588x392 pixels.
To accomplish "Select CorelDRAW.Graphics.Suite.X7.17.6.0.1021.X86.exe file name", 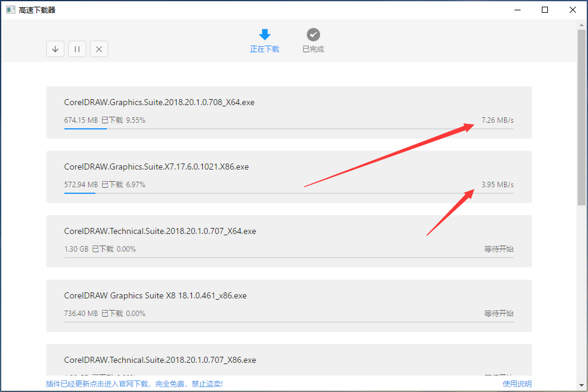I will pyautogui.click(x=156, y=167).
